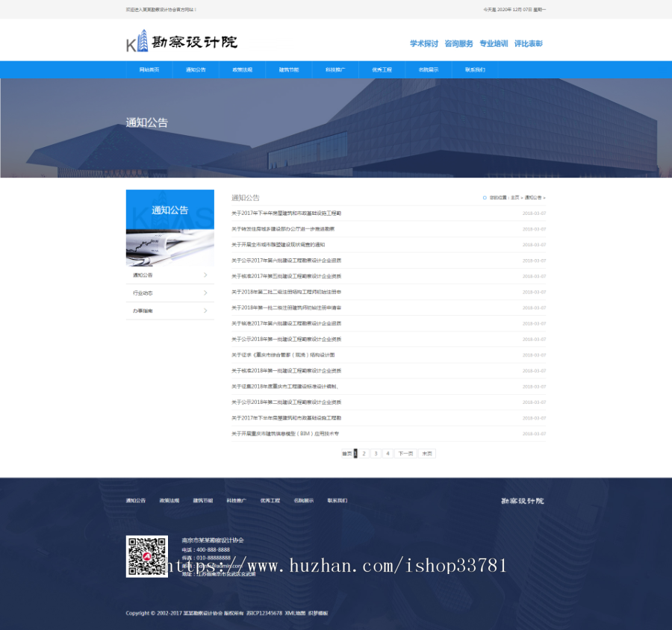Screen dimensions: 672x630
Task: Open article 关于公示2018年第一批建设工程
Action: pyautogui.click(x=286, y=339)
